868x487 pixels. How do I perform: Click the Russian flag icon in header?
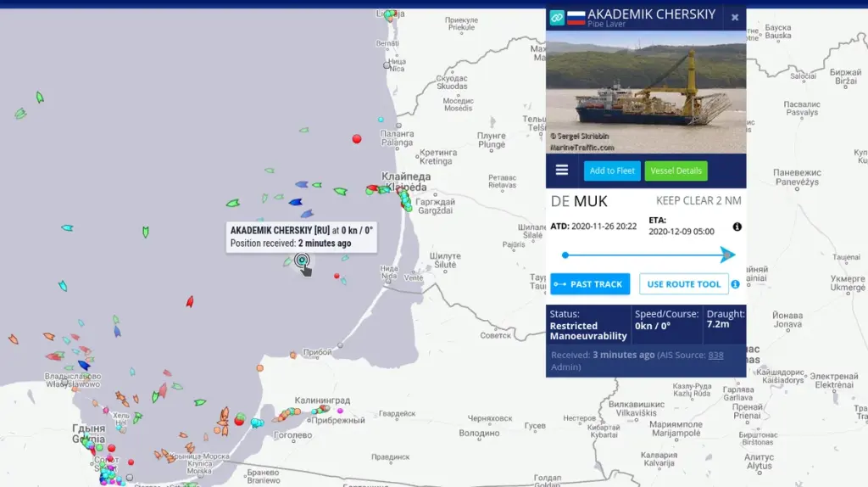point(576,17)
